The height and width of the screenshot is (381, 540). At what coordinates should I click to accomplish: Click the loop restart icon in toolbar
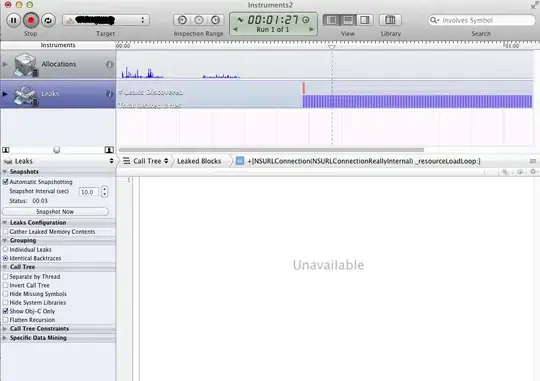coord(48,20)
